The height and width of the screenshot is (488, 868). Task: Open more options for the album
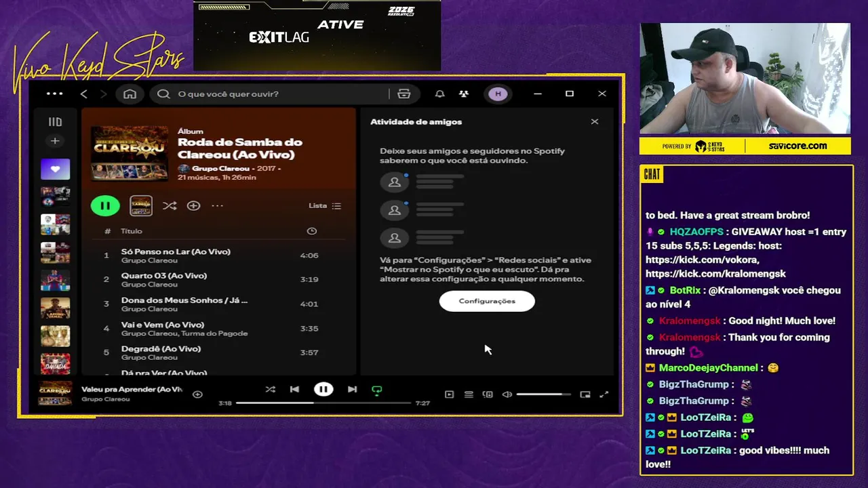[217, 205]
